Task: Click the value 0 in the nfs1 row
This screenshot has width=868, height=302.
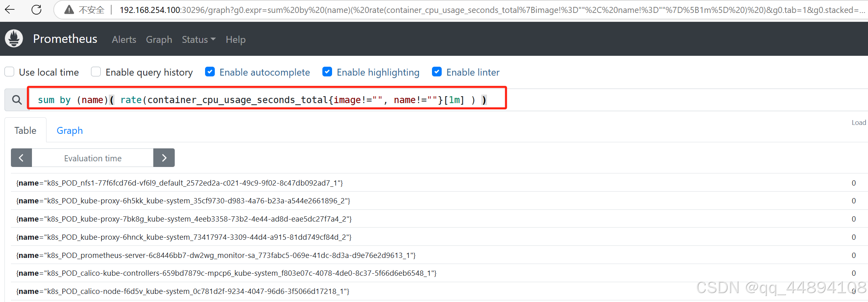Action: click(x=853, y=183)
